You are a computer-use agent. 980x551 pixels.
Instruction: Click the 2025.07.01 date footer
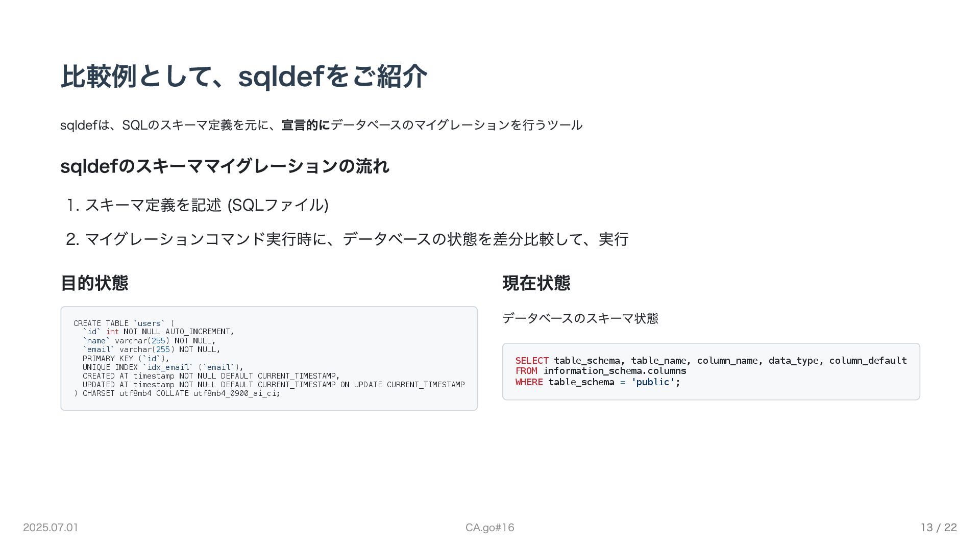[x=51, y=528]
